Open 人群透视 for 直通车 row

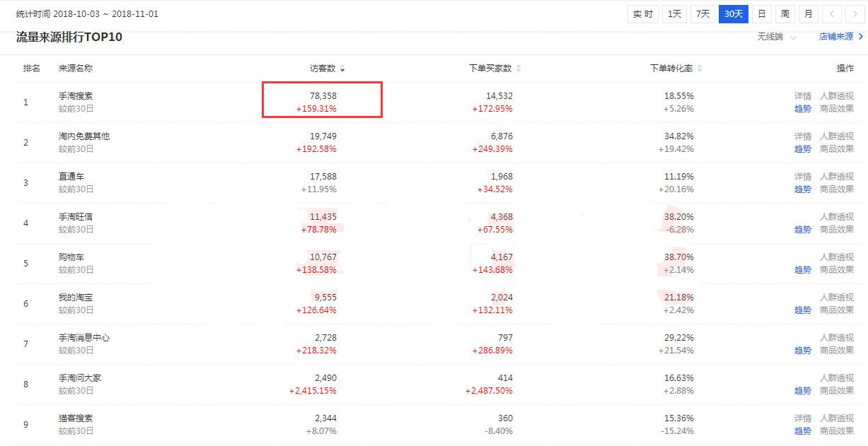pos(837,177)
